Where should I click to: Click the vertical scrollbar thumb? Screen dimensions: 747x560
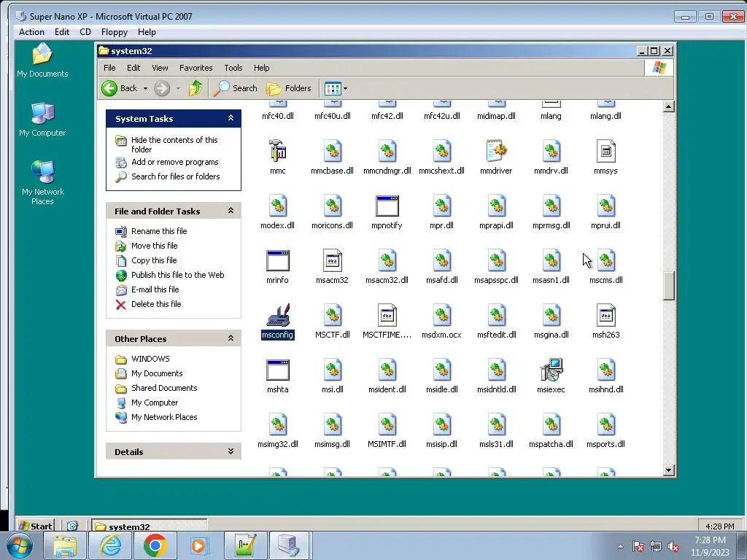tap(668, 286)
